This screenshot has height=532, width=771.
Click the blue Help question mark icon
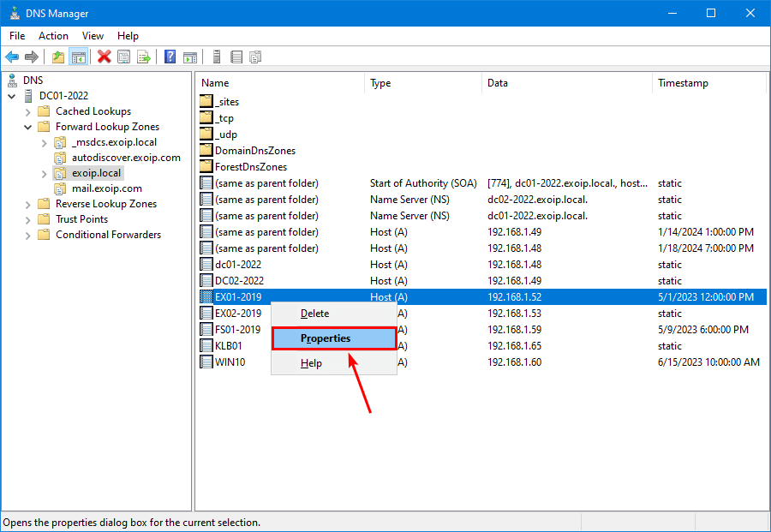pos(170,57)
